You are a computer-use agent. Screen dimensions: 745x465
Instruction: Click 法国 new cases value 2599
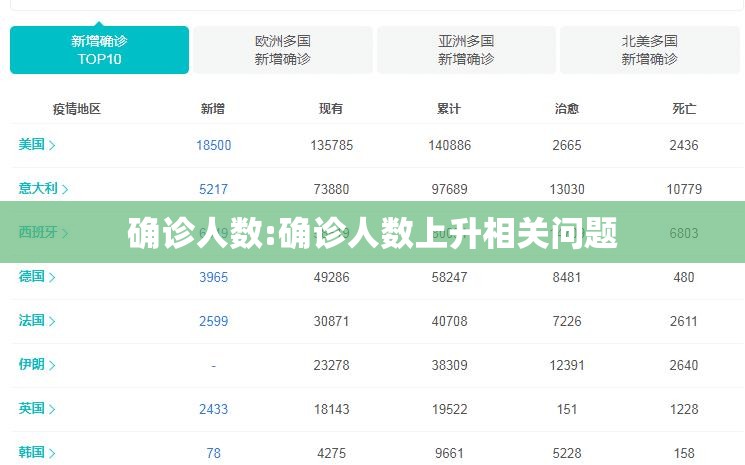tap(213, 322)
